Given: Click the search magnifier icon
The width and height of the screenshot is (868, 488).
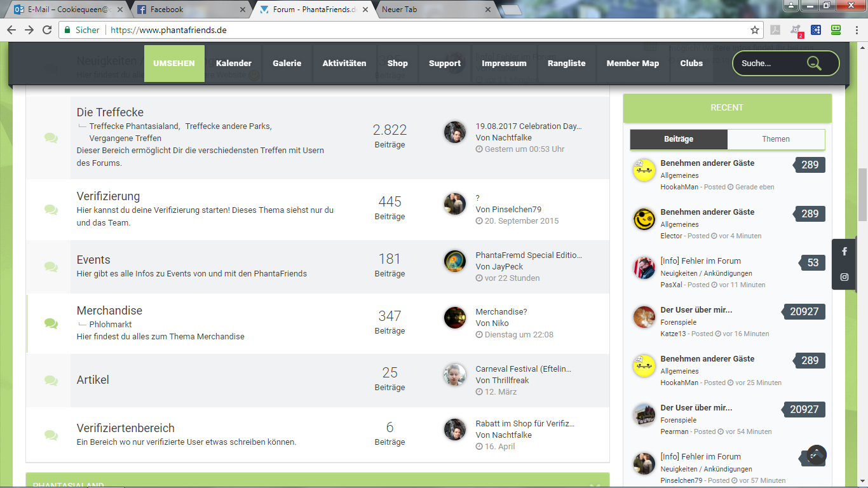Looking at the screenshot, I should (x=814, y=63).
